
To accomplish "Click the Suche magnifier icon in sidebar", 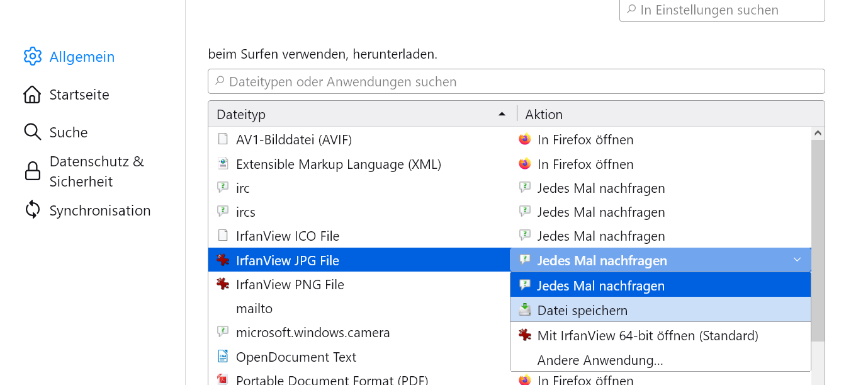I will click(32, 132).
